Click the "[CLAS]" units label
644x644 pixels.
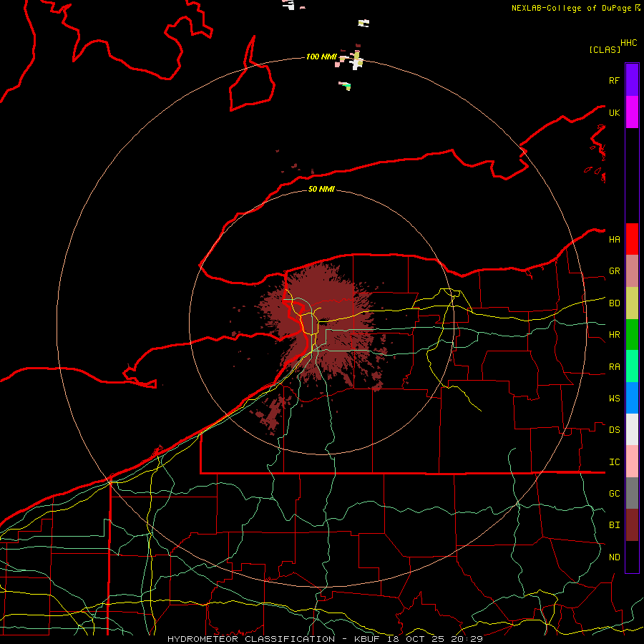pyautogui.click(x=604, y=49)
